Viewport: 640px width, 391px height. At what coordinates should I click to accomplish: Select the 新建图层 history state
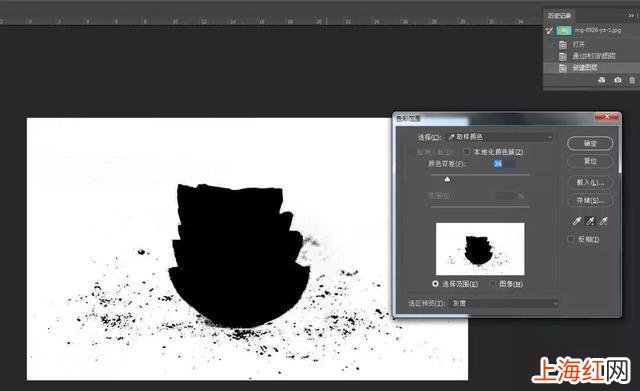click(591, 68)
